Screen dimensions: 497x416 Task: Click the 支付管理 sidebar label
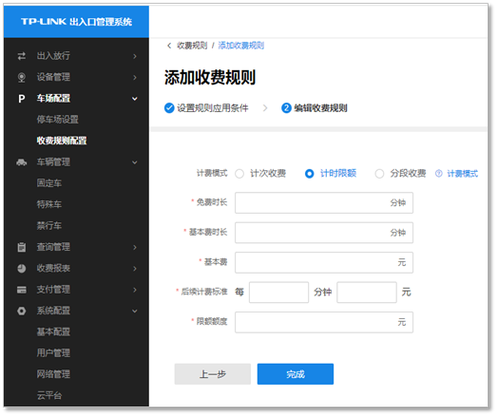pyautogui.click(x=53, y=290)
